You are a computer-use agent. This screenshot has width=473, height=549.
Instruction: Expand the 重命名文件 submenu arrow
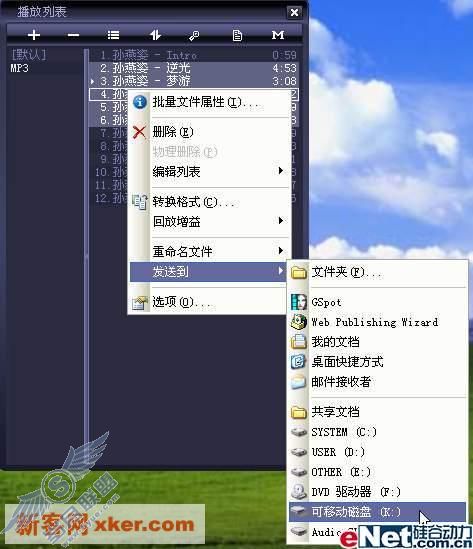click(280, 251)
